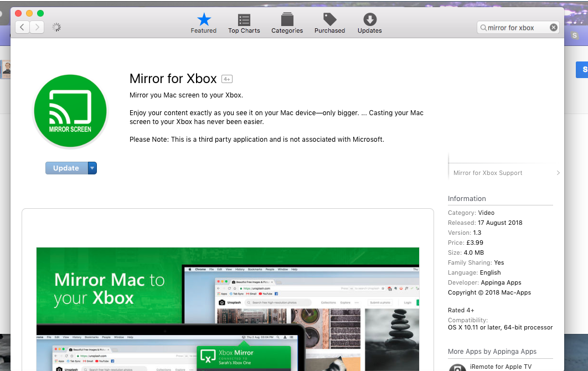Click the Developer: Appinga Apps line
This screenshot has height=371, width=588.
point(484,282)
